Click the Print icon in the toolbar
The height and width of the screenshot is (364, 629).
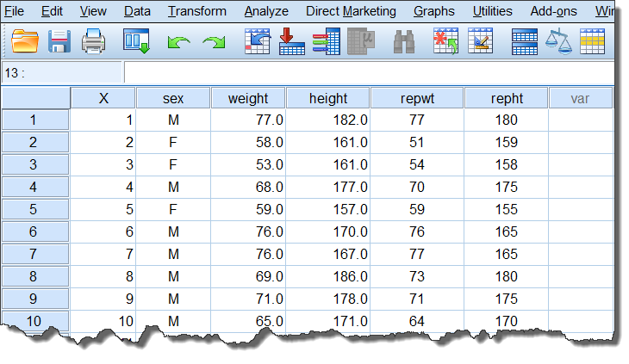(x=93, y=40)
